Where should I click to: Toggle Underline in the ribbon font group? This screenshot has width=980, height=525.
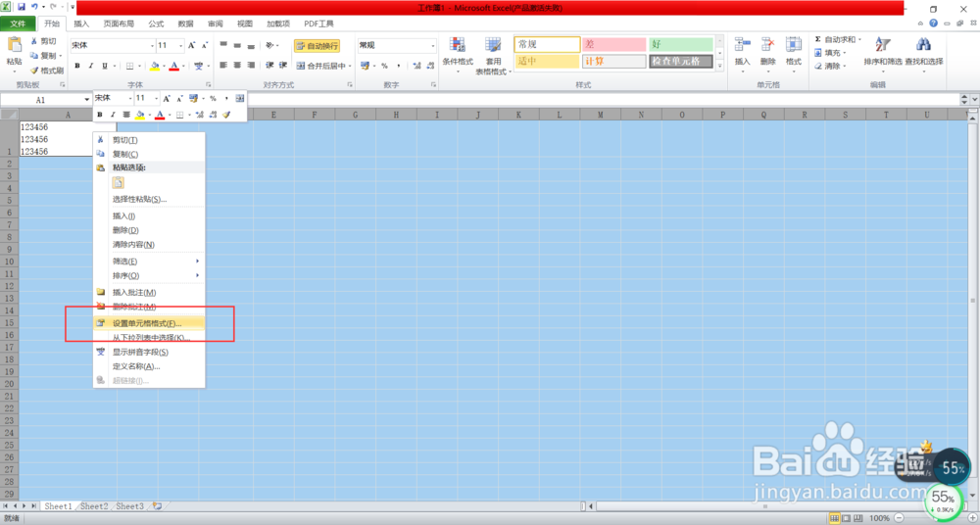coord(105,66)
